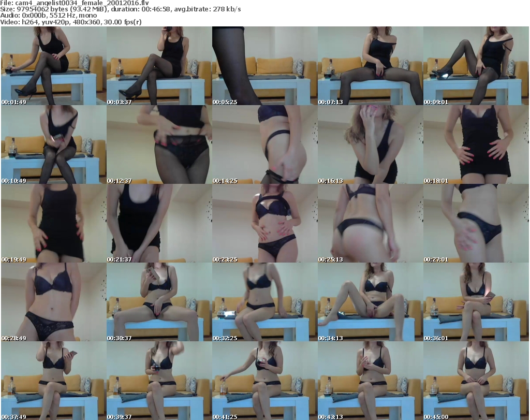530x420 pixels.
Task: Click the 'Audio: 0x000b, 5512 Hz, mono' line
Action: pyautogui.click(x=48, y=16)
